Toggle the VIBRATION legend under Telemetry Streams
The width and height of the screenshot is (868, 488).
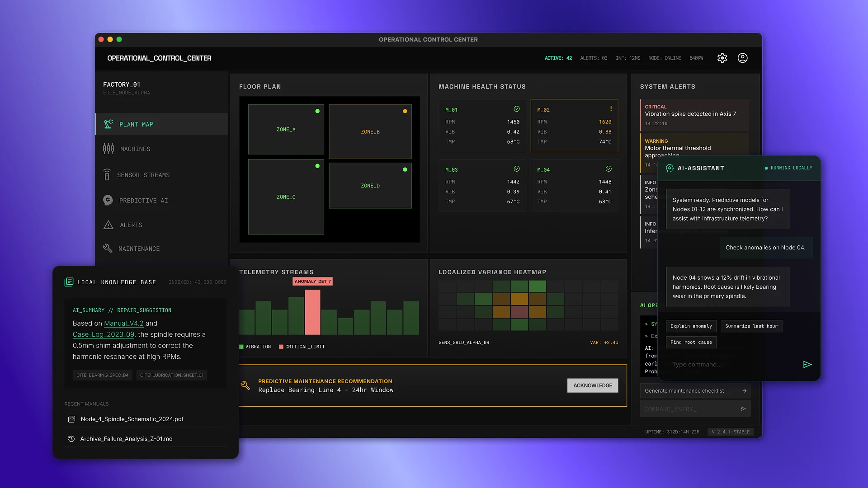tap(256, 347)
